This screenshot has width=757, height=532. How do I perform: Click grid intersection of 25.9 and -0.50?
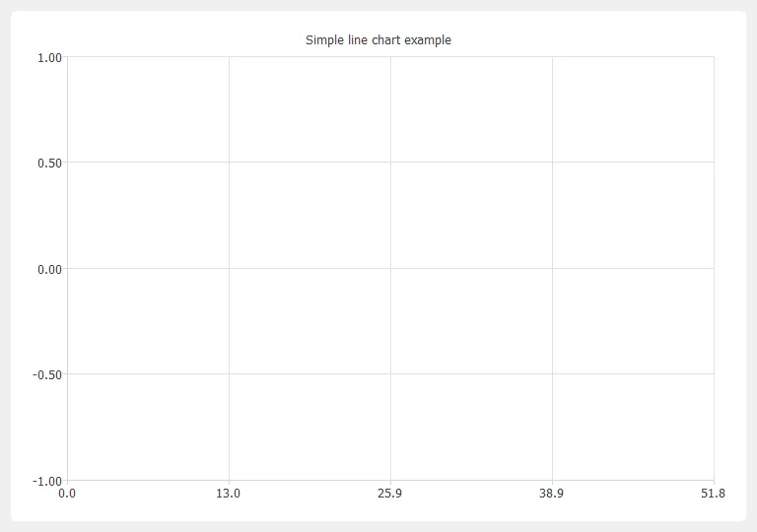tap(390, 373)
